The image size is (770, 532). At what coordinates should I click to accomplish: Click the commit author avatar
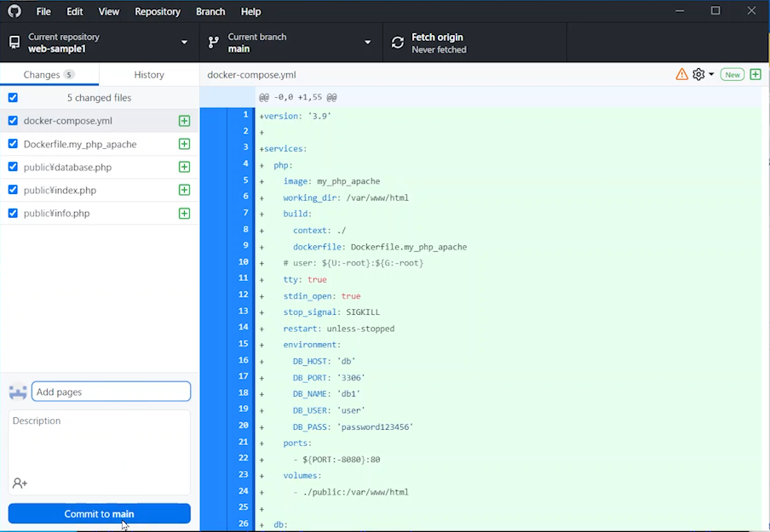[18, 392]
